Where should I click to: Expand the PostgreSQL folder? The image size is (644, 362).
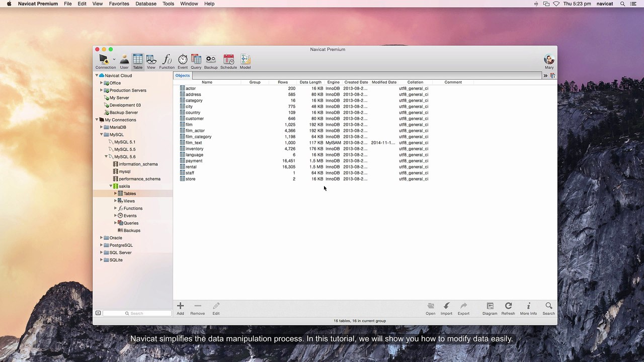coord(101,245)
